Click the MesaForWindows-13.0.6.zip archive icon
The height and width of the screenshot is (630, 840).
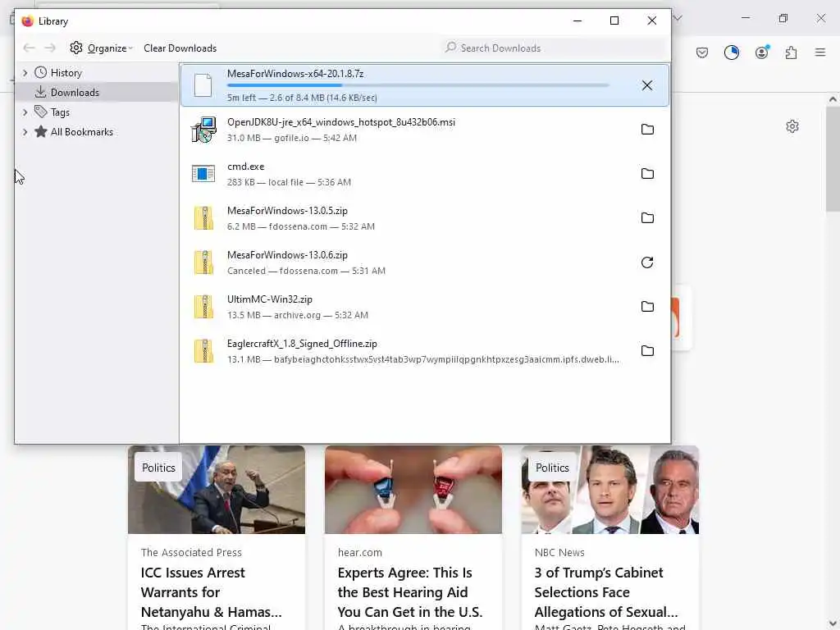pyautogui.click(x=203, y=262)
